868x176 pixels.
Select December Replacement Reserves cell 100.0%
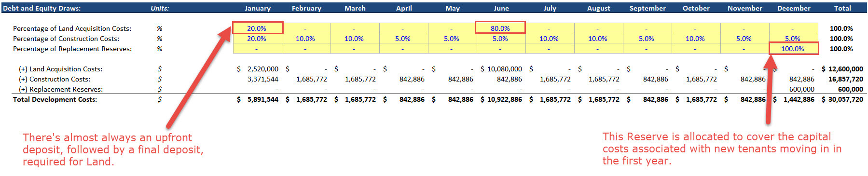click(x=793, y=49)
